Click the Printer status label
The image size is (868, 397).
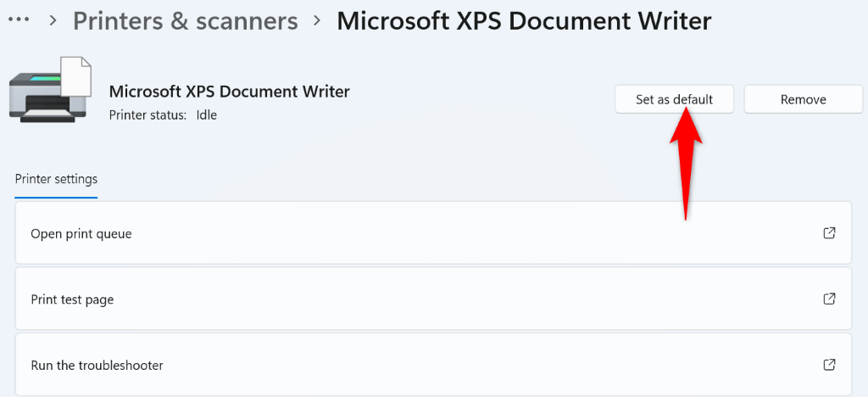(x=147, y=115)
